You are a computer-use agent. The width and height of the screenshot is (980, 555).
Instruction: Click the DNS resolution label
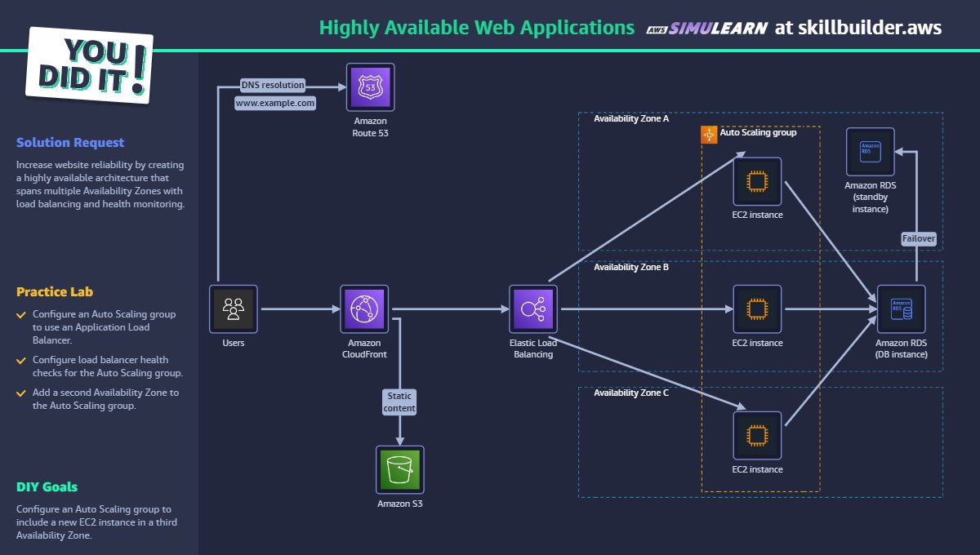coord(273,84)
